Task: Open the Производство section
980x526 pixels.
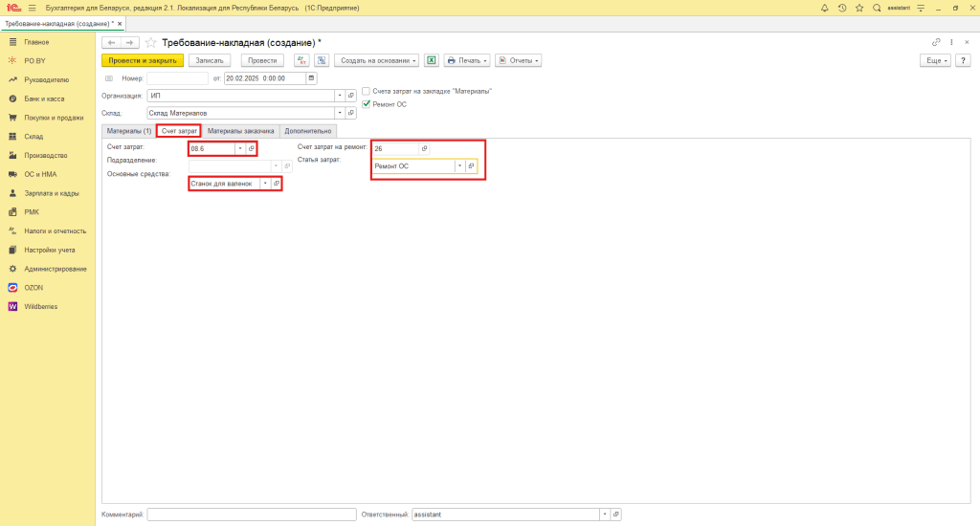Action: point(46,156)
